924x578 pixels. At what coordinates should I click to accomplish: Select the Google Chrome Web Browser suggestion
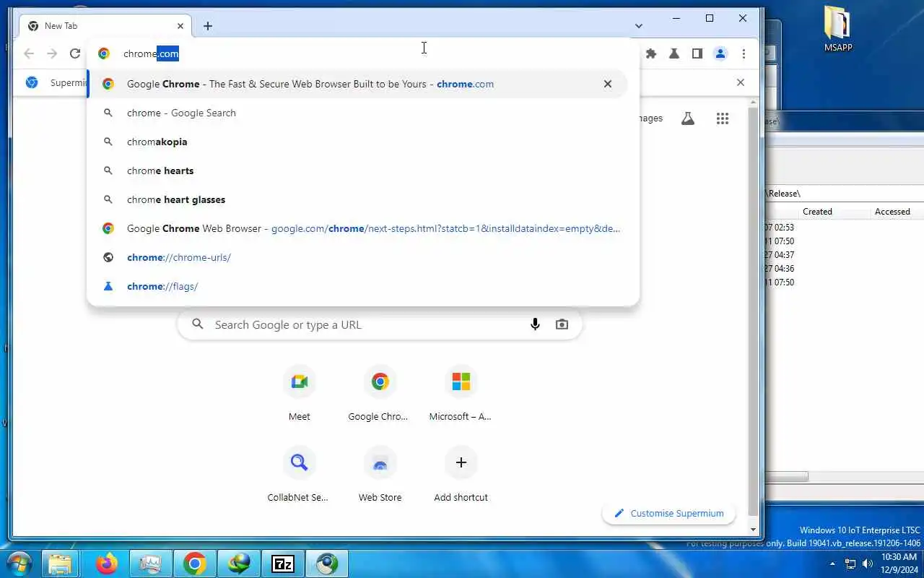[357, 228]
